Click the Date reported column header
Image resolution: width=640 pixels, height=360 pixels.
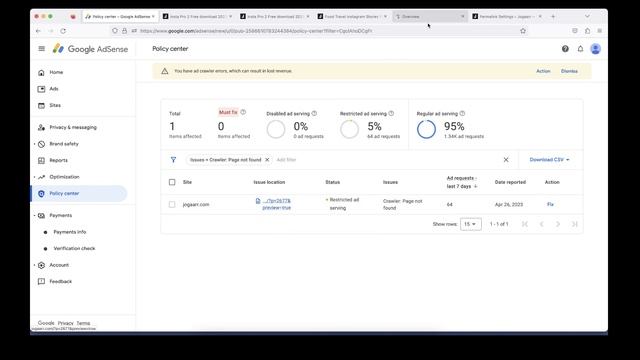click(510, 182)
